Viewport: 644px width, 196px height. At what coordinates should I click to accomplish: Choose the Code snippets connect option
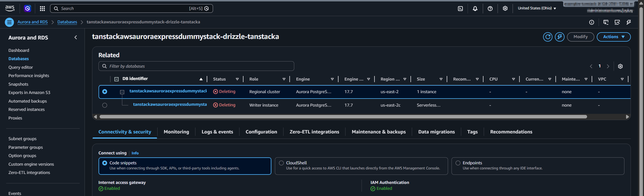coord(185,166)
